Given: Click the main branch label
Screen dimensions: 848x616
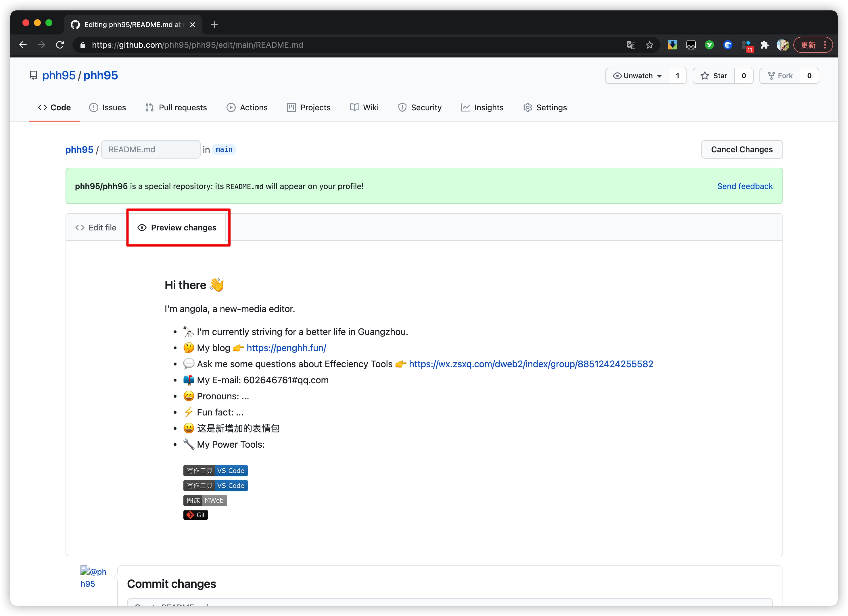Looking at the screenshot, I should pyautogui.click(x=224, y=149).
